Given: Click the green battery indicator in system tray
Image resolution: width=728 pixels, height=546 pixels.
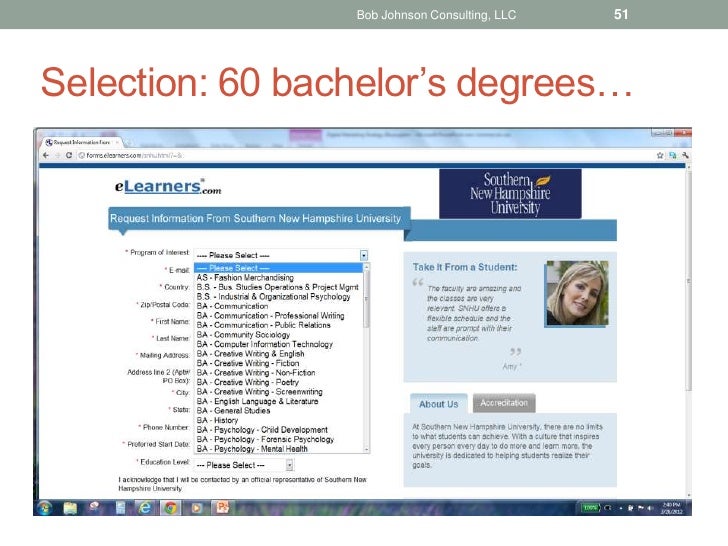Looking at the screenshot, I should [591, 508].
